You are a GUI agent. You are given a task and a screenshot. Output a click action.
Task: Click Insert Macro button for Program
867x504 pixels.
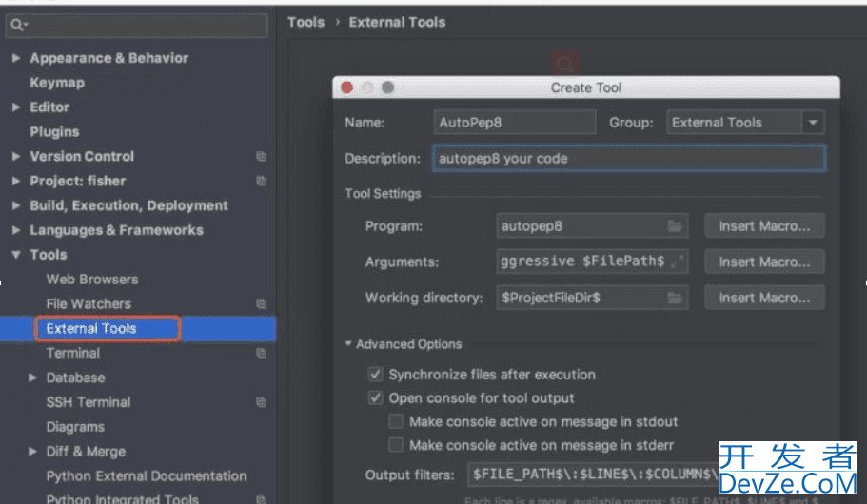tap(764, 226)
